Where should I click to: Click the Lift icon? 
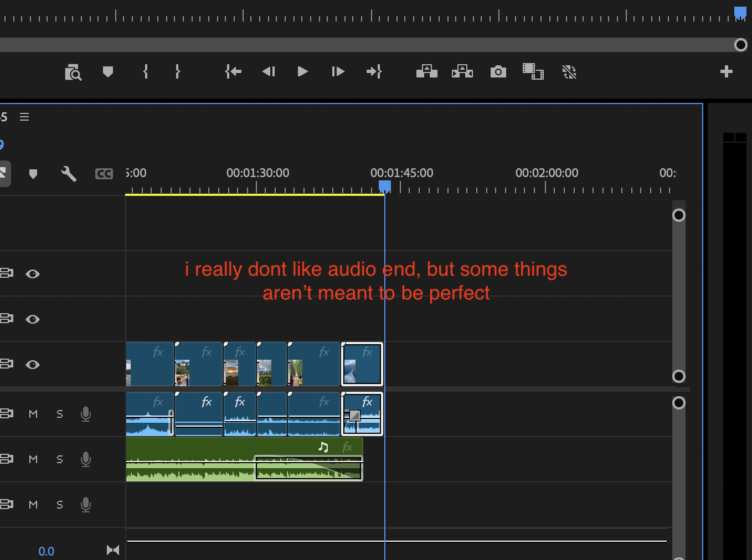pyautogui.click(x=426, y=72)
